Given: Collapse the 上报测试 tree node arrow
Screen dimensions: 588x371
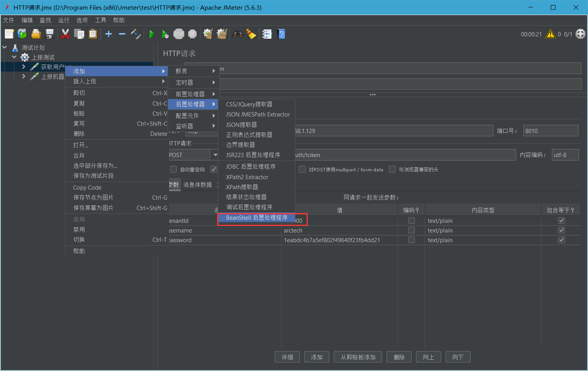Looking at the screenshot, I should pos(14,57).
